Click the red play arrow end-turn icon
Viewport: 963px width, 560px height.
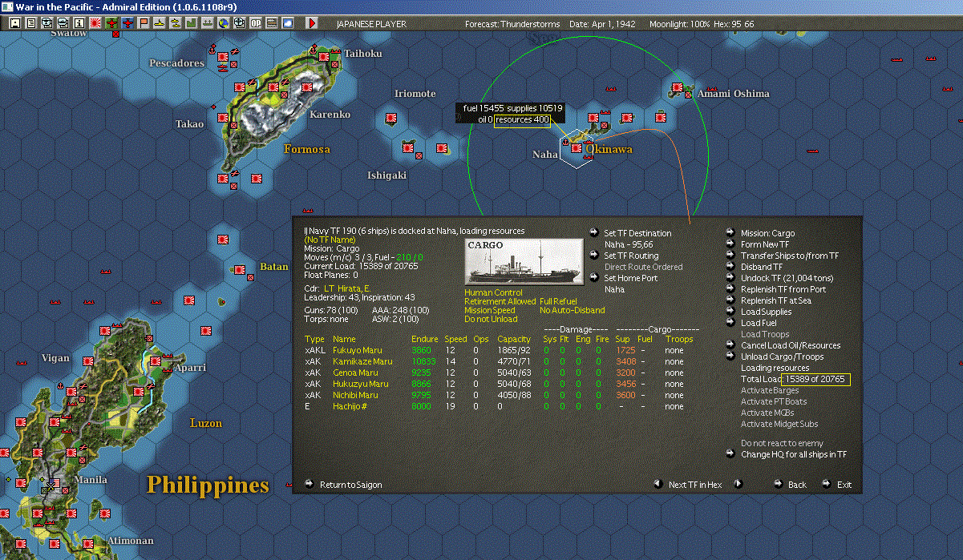(312, 23)
